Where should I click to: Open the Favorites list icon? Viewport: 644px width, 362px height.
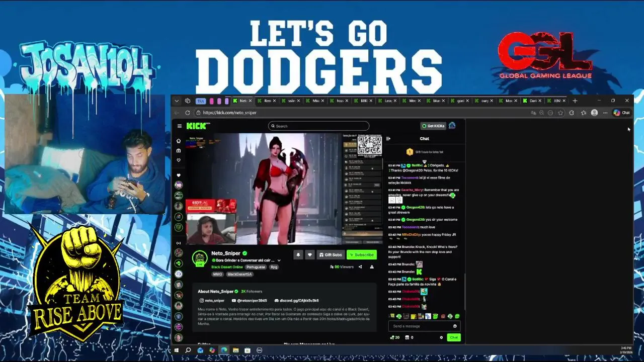(x=584, y=113)
